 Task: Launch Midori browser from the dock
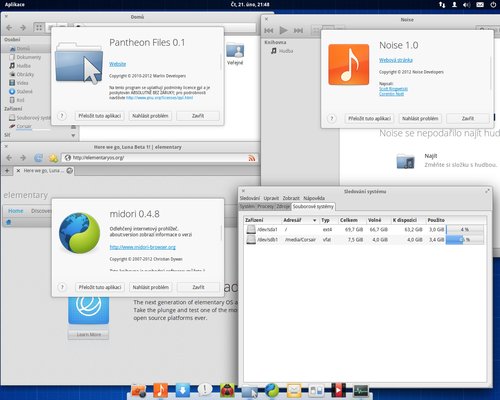272,390
